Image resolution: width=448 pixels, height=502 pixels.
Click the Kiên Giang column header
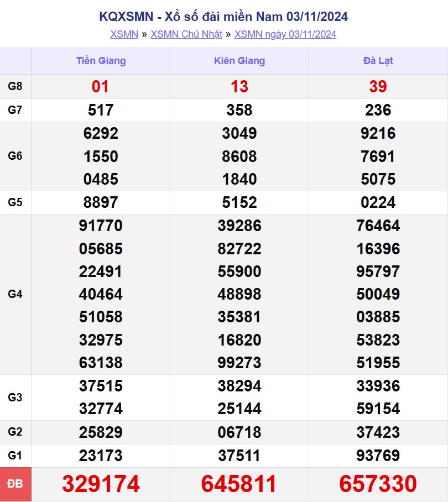[239, 61]
